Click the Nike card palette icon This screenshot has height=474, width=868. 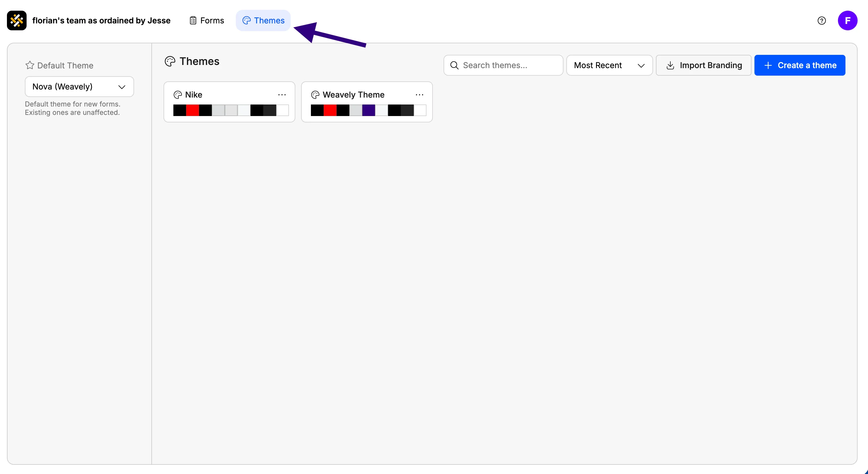pos(178,95)
